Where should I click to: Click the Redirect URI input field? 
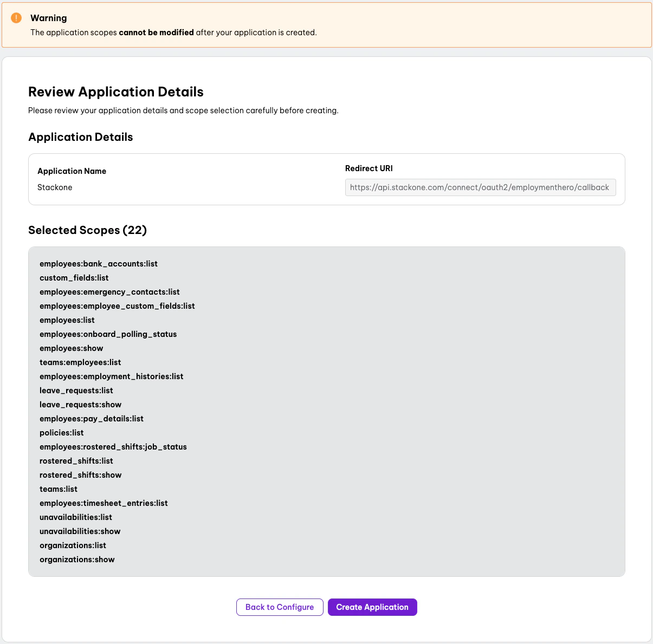(480, 187)
